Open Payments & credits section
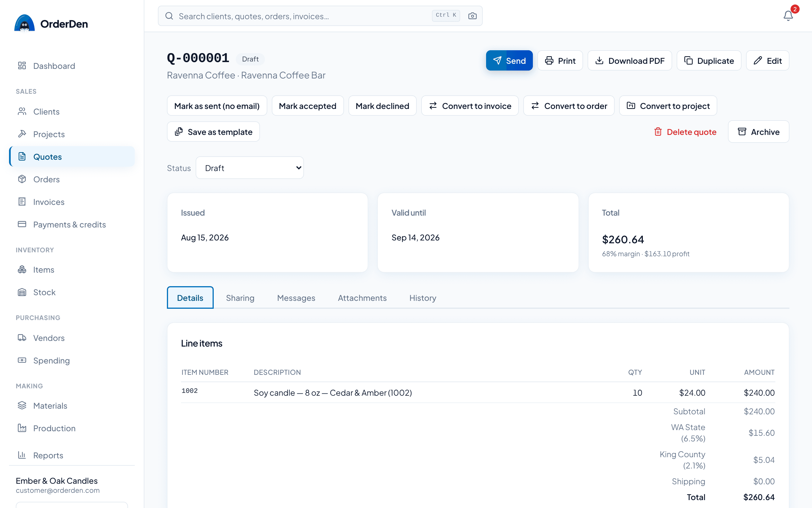 72,224
